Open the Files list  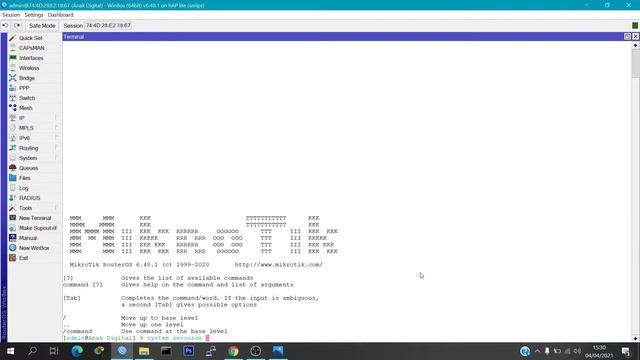24,178
